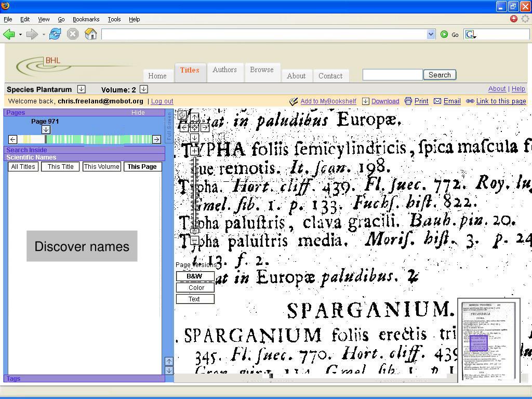
Task: Pan the page image down
Action: tap(194, 138)
